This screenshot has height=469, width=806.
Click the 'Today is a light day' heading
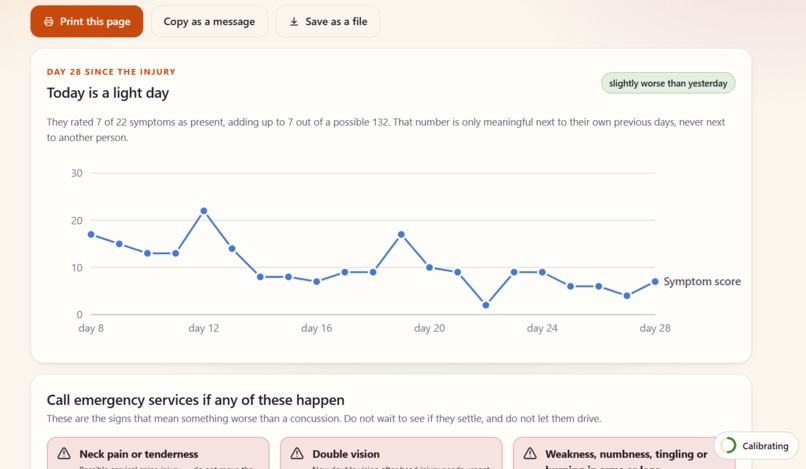click(x=108, y=93)
